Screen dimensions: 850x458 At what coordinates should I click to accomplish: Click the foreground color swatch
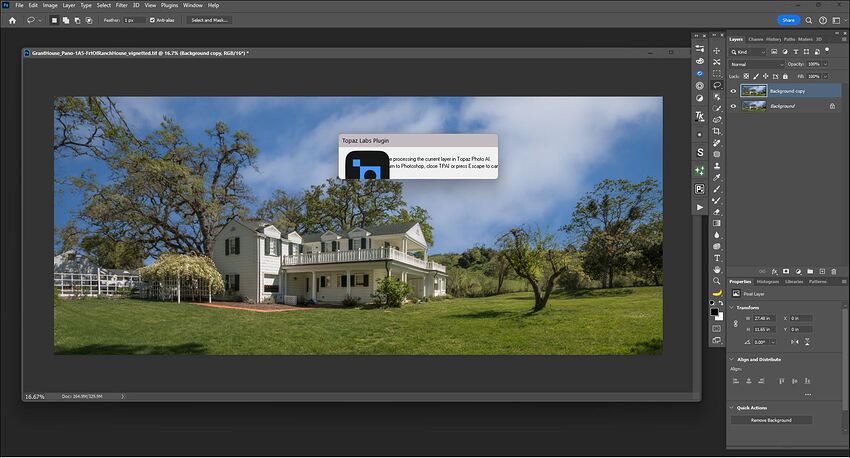(x=715, y=311)
